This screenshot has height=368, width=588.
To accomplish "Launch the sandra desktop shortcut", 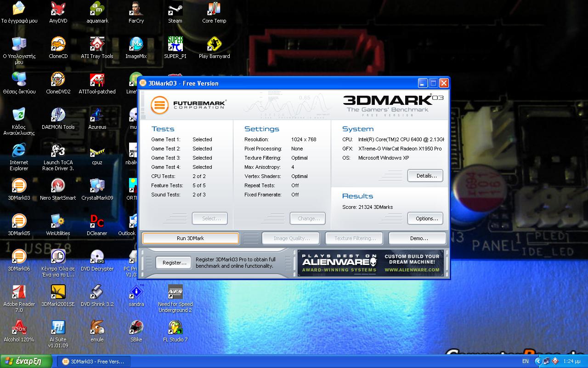I will (x=136, y=296).
